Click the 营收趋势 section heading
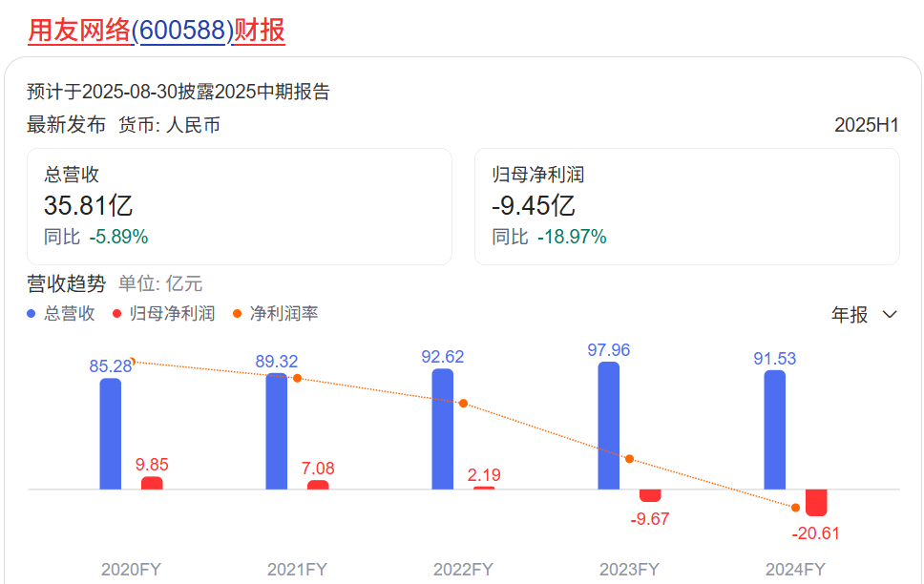The image size is (924, 584). pos(66,284)
